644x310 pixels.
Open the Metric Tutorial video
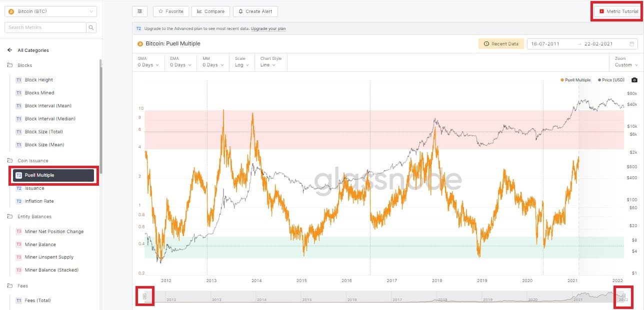[618, 11]
